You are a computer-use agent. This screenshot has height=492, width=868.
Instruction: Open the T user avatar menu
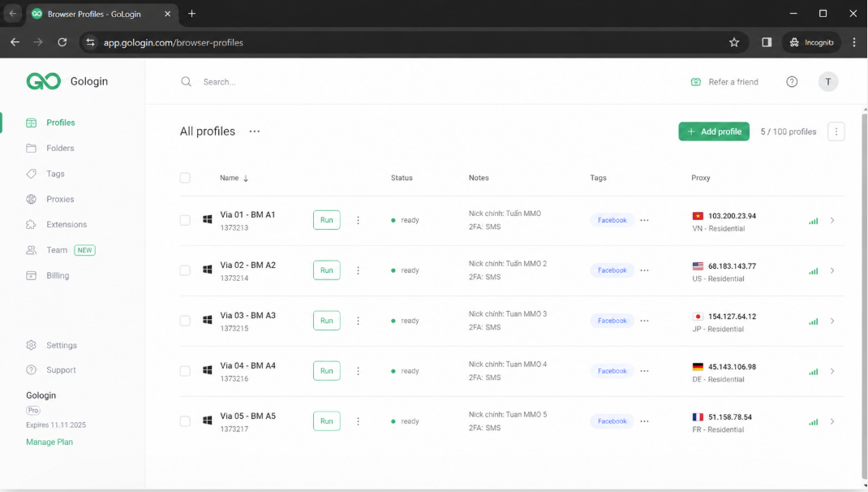tap(828, 81)
